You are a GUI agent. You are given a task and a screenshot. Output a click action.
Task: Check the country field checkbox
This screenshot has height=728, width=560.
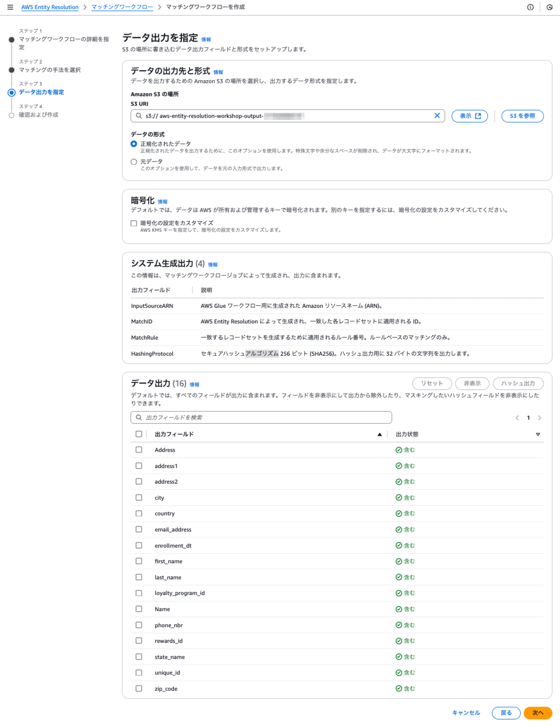[x=139, y=514]
